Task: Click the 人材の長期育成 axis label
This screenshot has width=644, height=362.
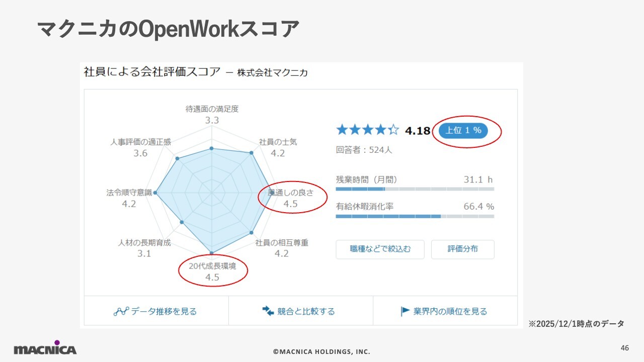Action: (144, 243)
